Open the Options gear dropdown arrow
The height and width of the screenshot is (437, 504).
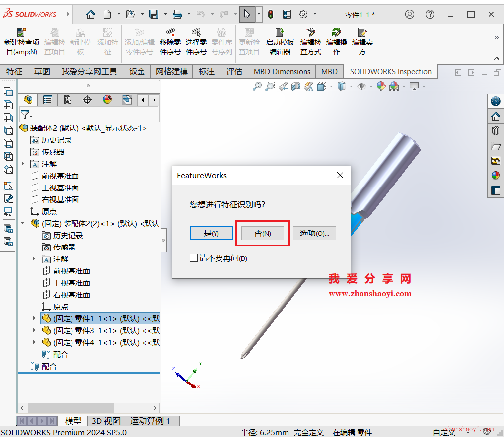point(315,14)
